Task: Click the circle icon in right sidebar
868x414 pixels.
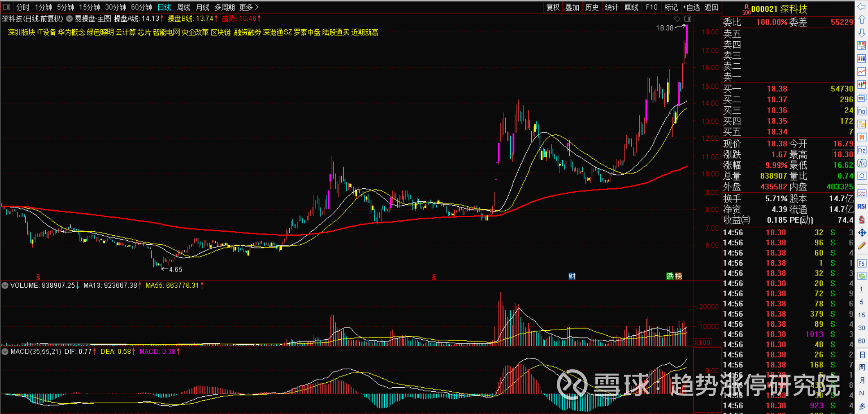Action: (x=862, y=176)
